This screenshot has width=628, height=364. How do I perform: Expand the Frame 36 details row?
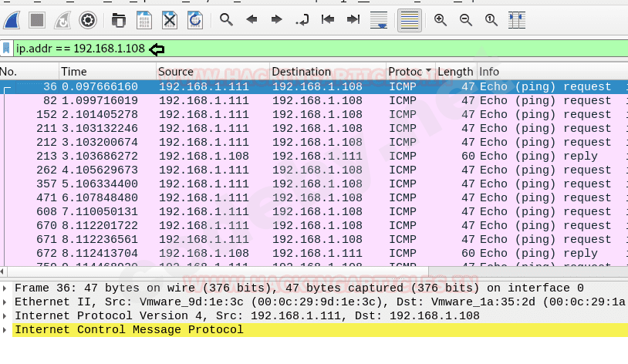pyautogui.click(x=7, y=288)
